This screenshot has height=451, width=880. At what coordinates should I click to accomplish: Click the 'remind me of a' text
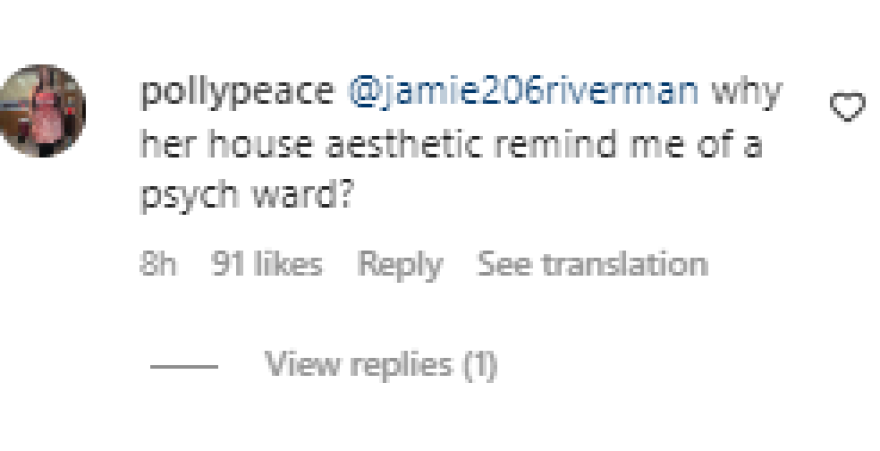[x=627, y=144]
